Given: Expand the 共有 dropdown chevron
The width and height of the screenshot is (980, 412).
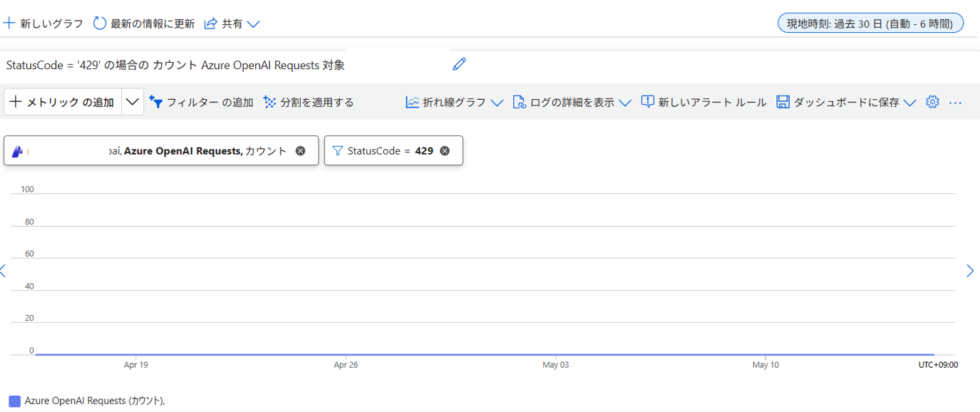Looking at the screenshot, I should click(x=253, y=24).
